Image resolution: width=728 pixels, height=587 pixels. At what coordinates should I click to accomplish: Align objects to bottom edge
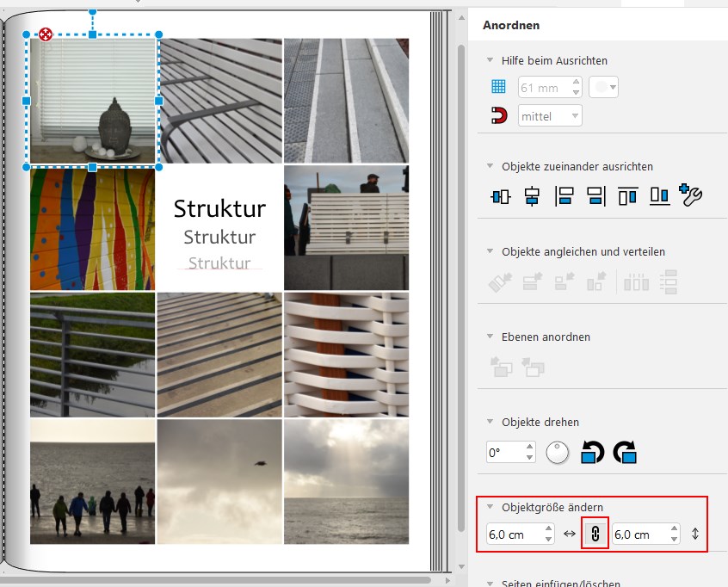tap(659, 196)
